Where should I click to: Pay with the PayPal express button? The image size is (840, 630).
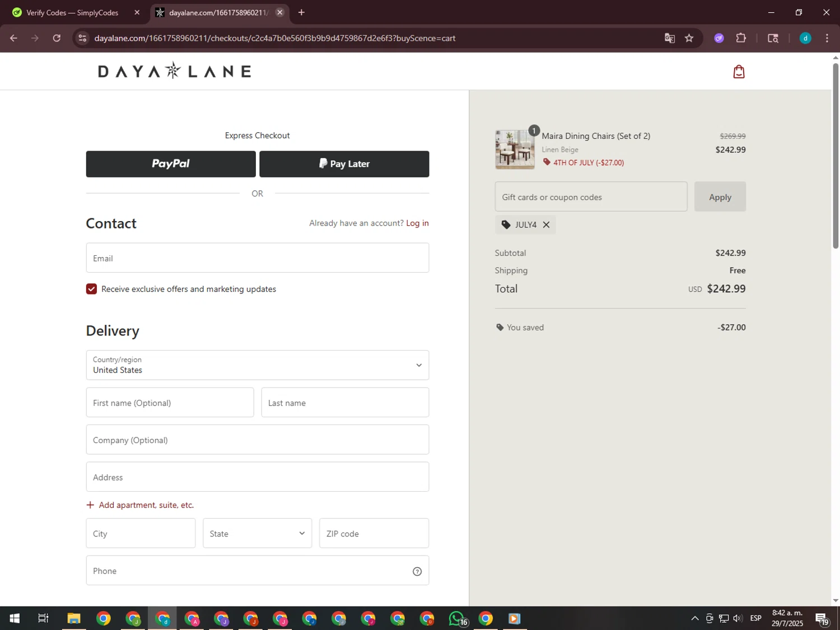click(x=171, y=164)
